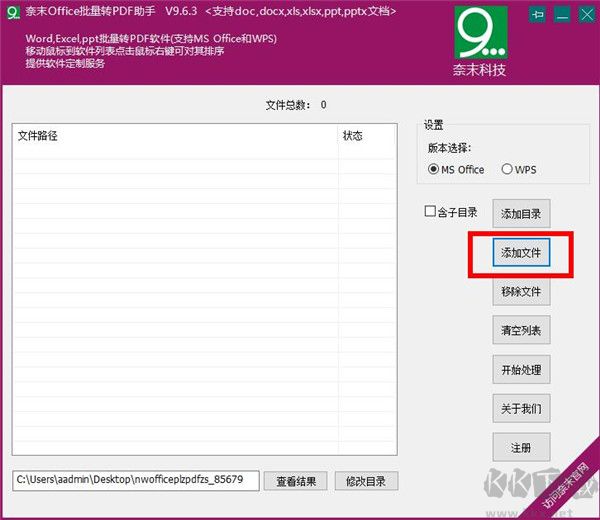Click the 添加文件 button
Viewport: 600px width, 520px height.
pos(521,253)
